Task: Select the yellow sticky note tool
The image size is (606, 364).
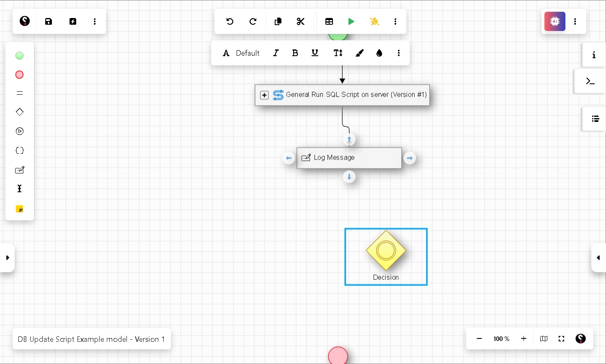Action: click(x=19, y=209)
